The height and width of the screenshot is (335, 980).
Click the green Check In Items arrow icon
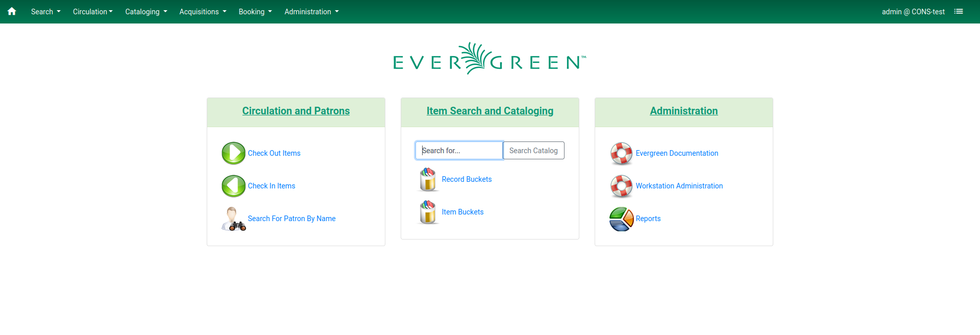coord(233,186)
